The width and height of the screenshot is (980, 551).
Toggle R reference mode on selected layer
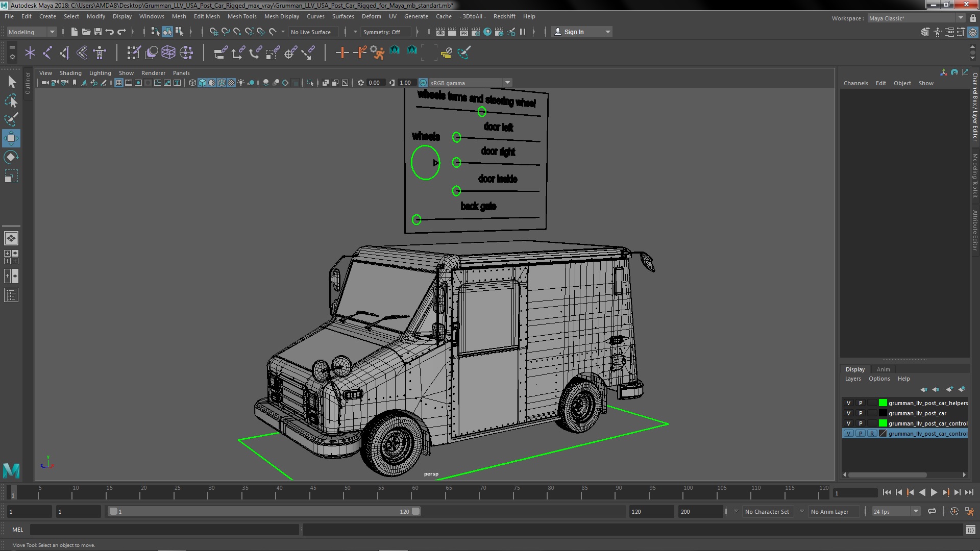[x=872, y=434]
